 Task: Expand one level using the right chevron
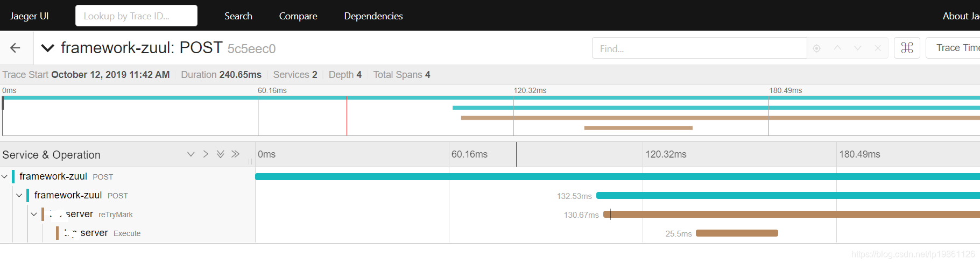[x=206, y=154]
